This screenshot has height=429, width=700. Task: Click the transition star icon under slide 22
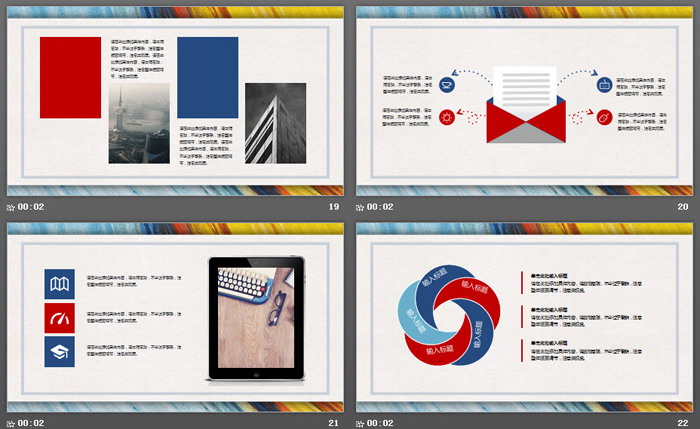click(x=361, y=423)
